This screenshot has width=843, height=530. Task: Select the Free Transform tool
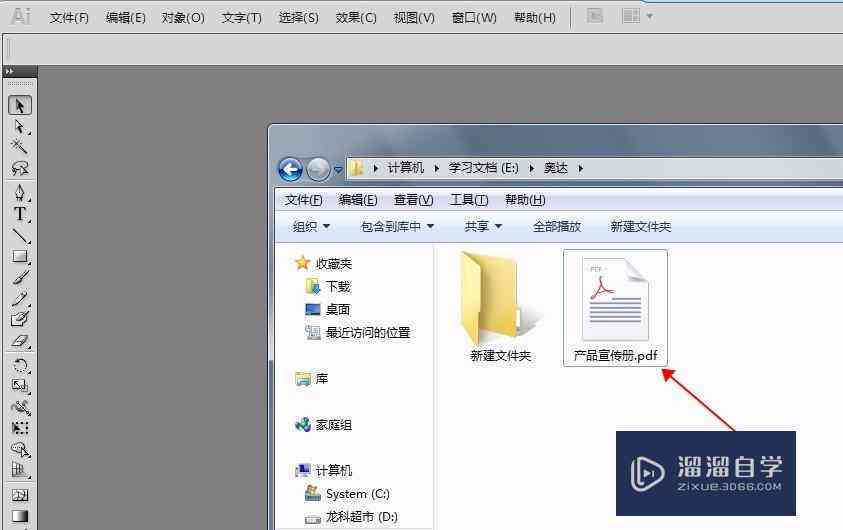click(20, 428)
